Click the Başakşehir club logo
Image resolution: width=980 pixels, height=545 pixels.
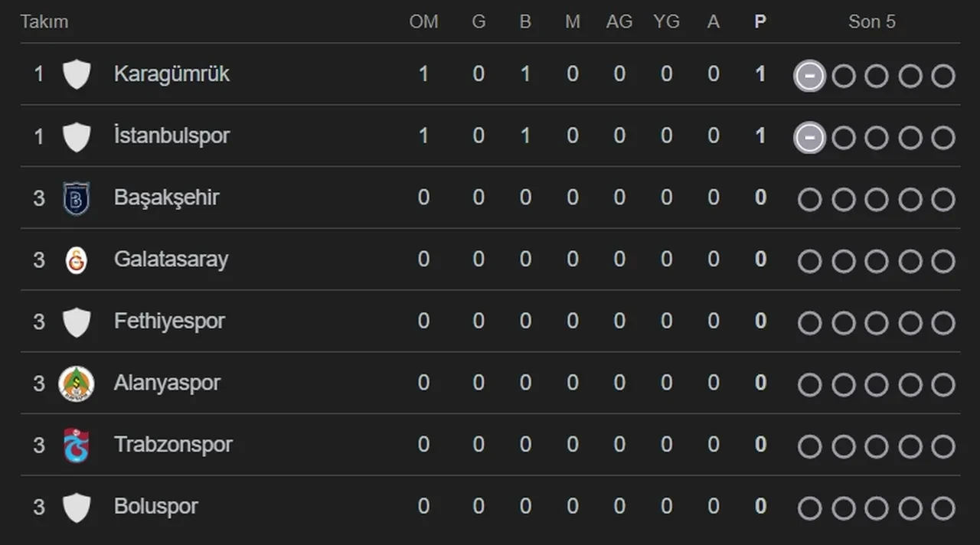77,198
